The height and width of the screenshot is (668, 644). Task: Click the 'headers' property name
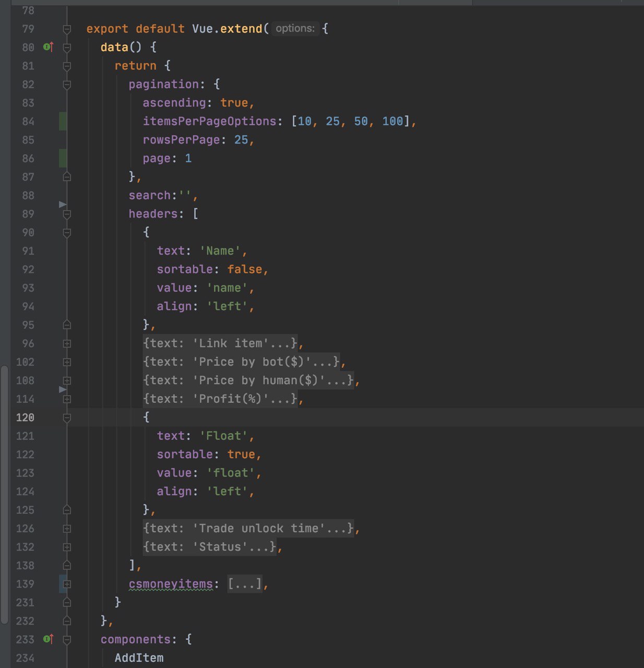coord(153,214)
